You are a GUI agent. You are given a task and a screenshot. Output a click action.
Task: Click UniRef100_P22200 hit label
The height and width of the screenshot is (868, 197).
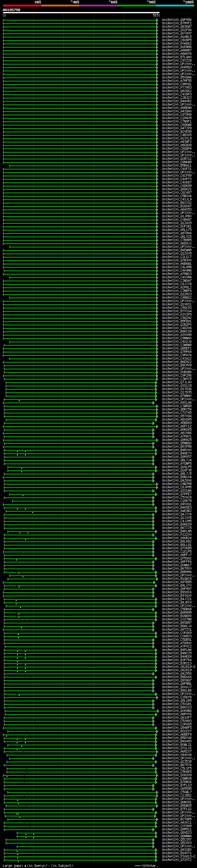point(177,535)
